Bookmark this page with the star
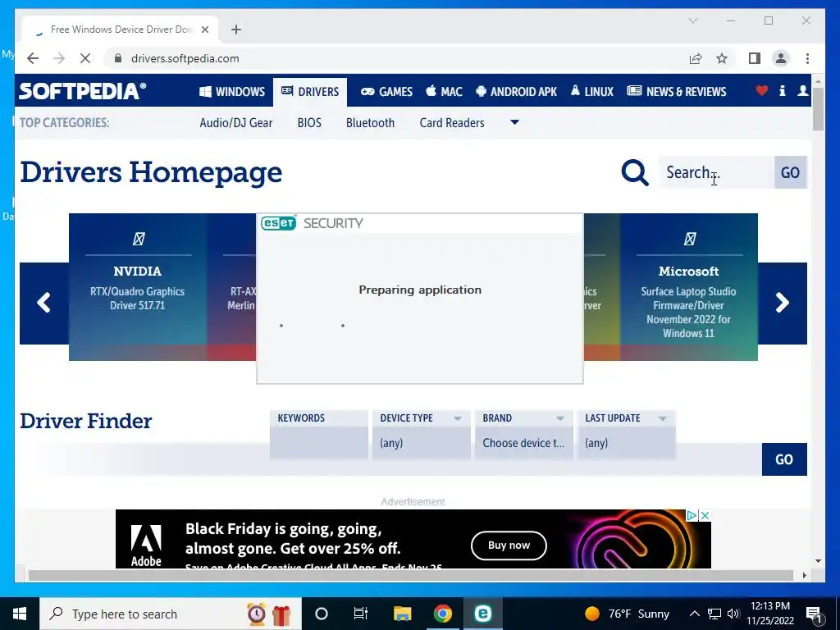Image resolution: width=840 pixels, height=630 pixels. pos(722,58)
